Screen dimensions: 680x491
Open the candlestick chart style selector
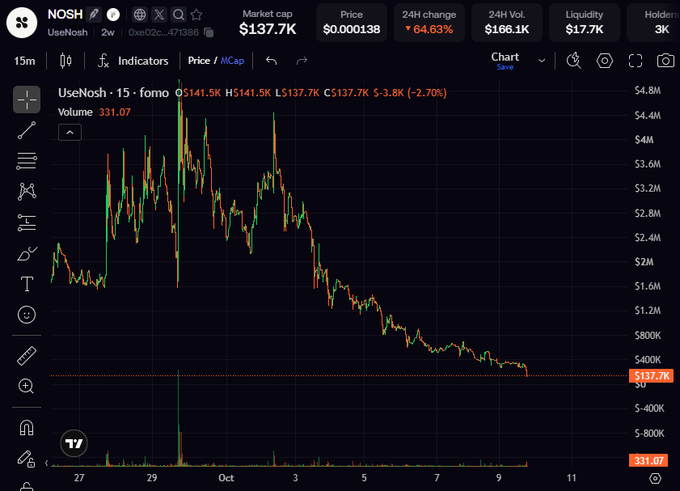point(65,61)
